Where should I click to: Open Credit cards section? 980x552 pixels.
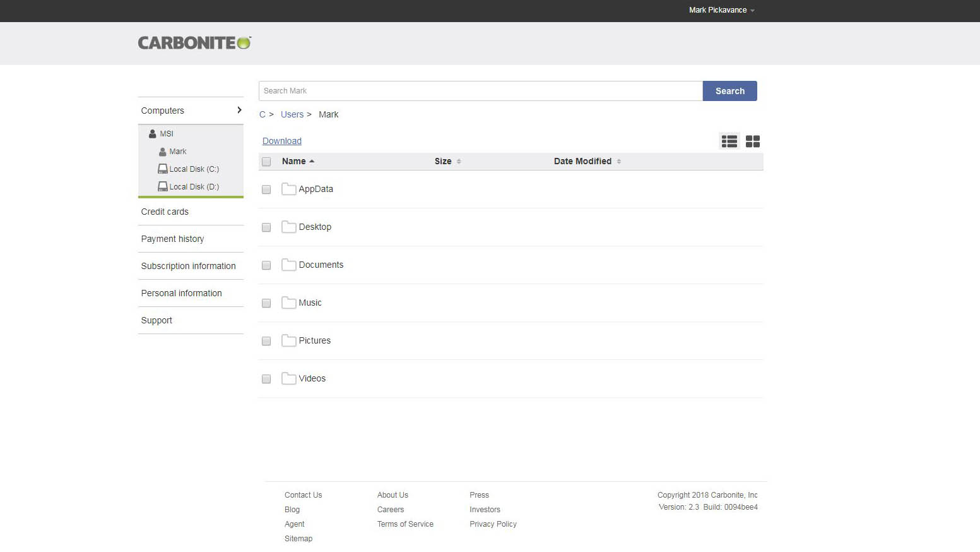[x=165, y=212]
